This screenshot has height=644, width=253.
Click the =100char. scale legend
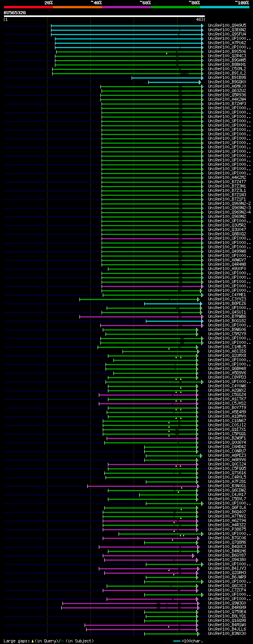coord(188,641)
